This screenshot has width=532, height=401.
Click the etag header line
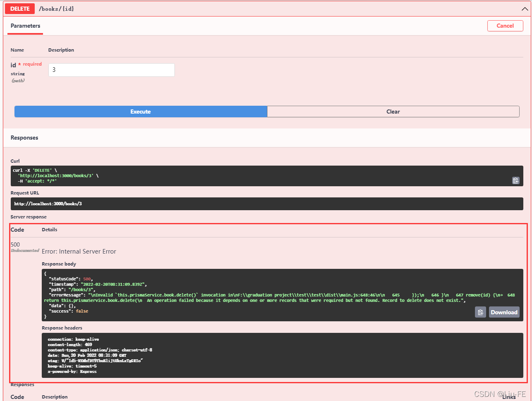click(x=95, y=361)
